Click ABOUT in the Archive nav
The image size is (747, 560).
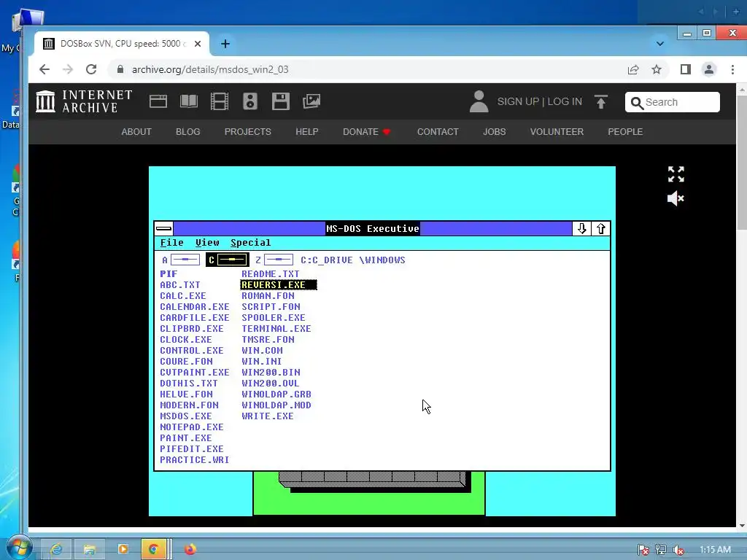(x=136, y=132)
